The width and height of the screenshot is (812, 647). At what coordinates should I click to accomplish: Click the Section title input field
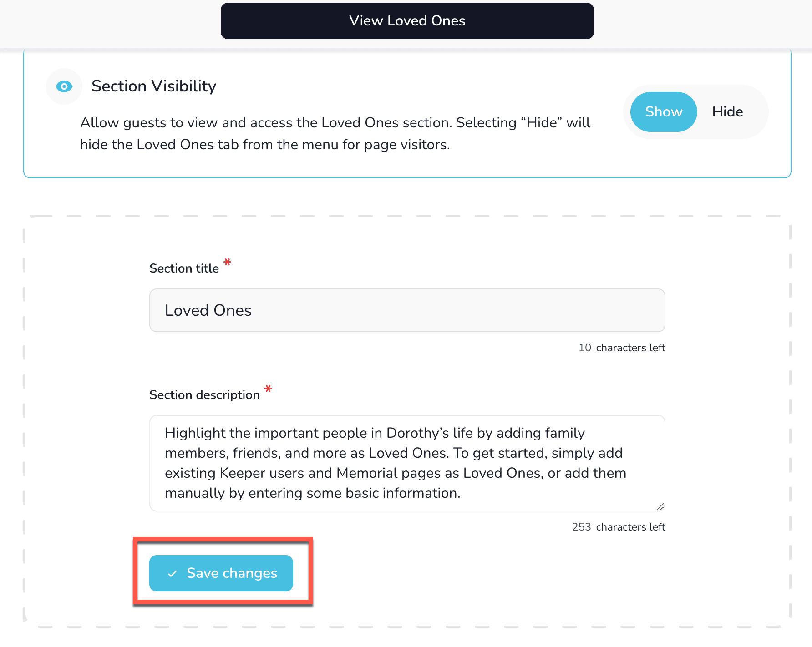tap(407, 310)
